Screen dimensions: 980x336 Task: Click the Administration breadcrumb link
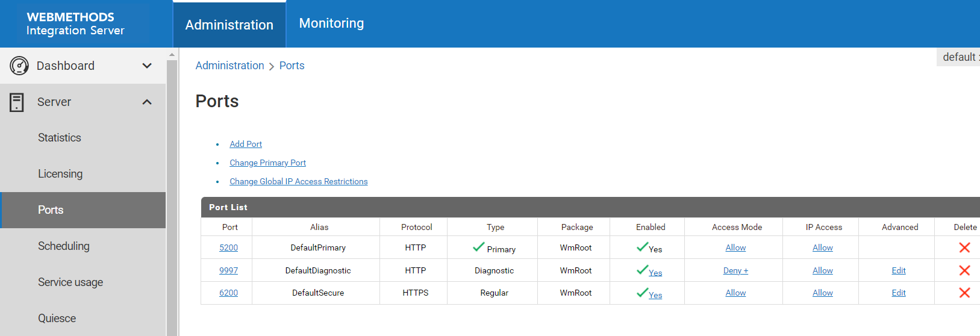[229, 66]
